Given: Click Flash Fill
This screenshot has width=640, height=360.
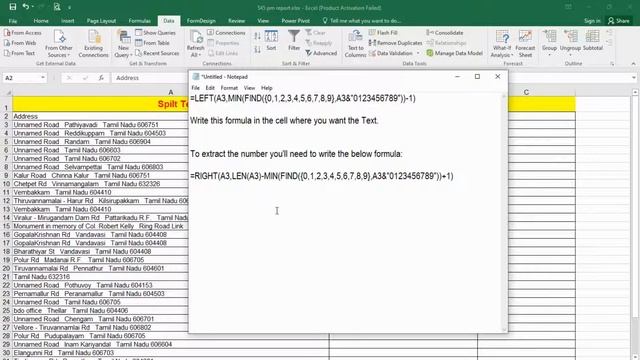Looking at the screenshot, I should pos(383,33).
